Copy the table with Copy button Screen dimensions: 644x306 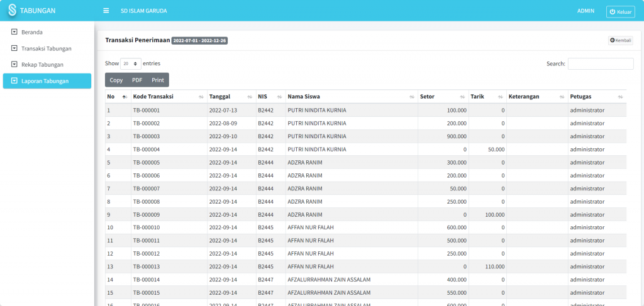pos(116,80)
